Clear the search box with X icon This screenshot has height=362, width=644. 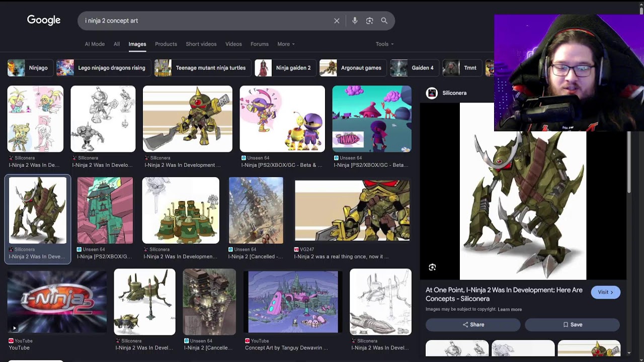[x=337, y=21]
